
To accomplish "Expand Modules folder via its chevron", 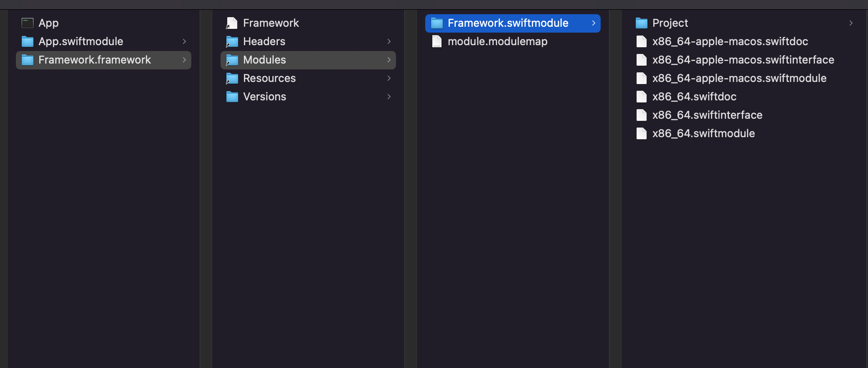I will [x=389, y=60].
